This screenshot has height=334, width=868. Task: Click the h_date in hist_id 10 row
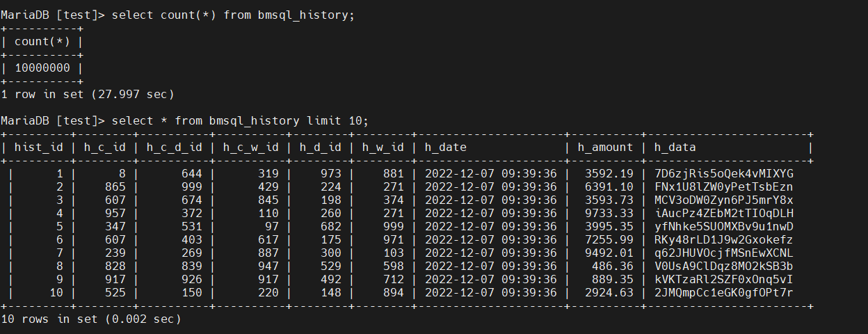tap(491, 293)
